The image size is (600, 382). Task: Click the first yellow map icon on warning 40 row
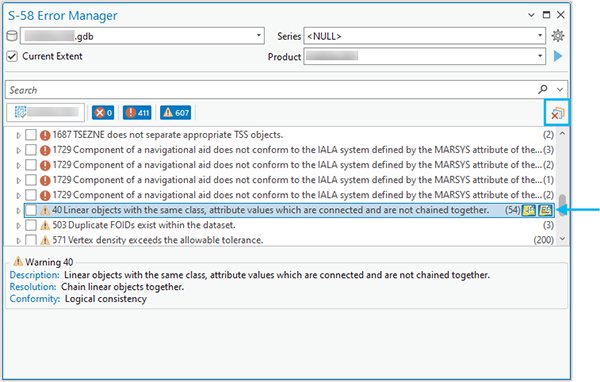point(529,210)
